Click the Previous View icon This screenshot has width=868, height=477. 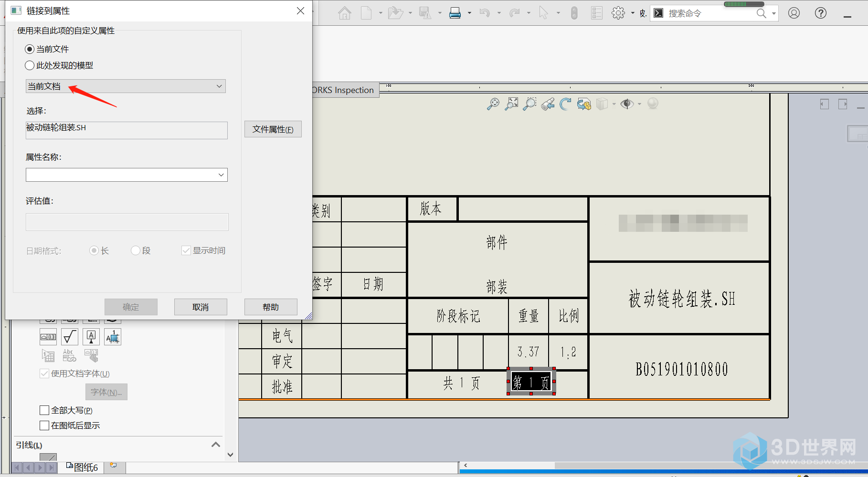548,104
